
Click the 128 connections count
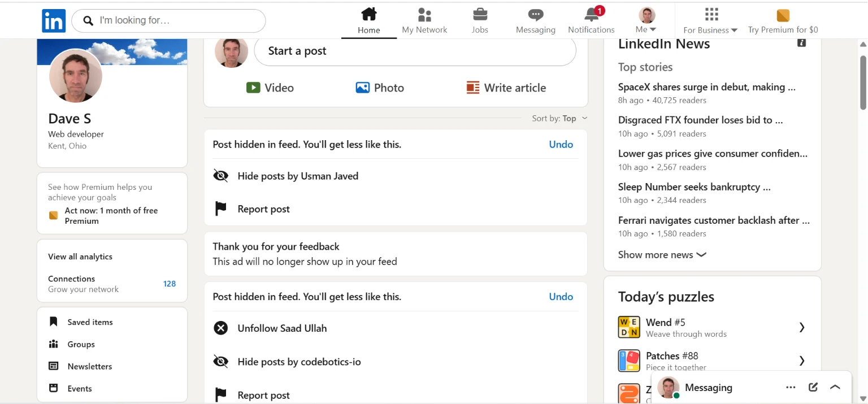point(170,284)
